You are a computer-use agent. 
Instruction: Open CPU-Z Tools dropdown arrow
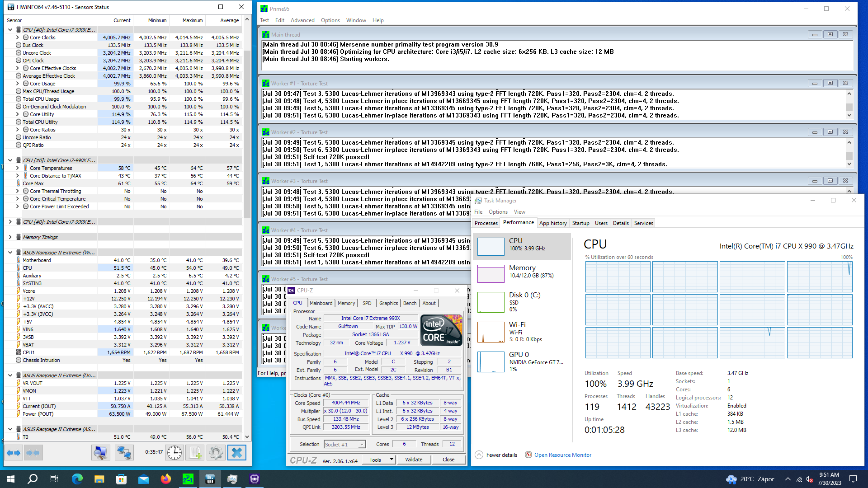click(x=392, y=460)
